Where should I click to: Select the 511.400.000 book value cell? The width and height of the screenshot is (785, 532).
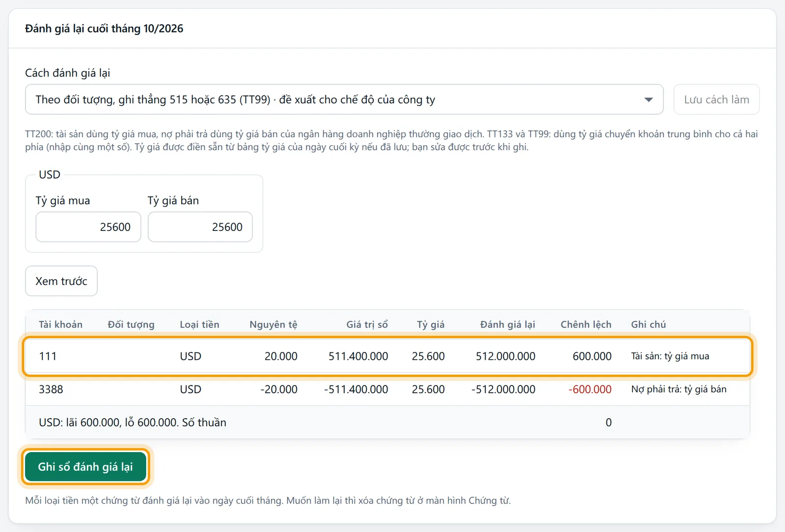tap(358, 356)
